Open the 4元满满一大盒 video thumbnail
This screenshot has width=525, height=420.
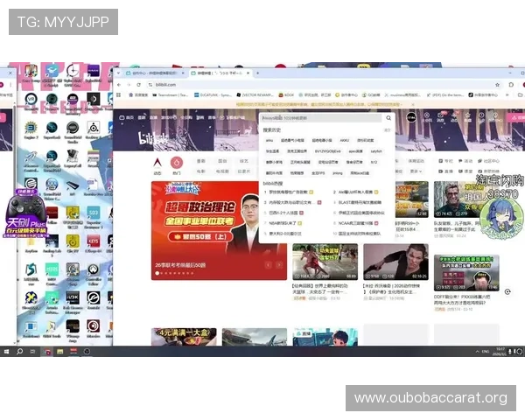(x=184, y=337)
